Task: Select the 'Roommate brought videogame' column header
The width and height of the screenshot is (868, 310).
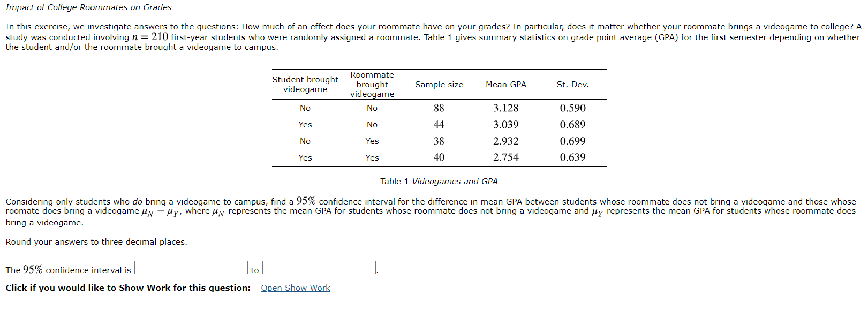Action: (372, 85)
